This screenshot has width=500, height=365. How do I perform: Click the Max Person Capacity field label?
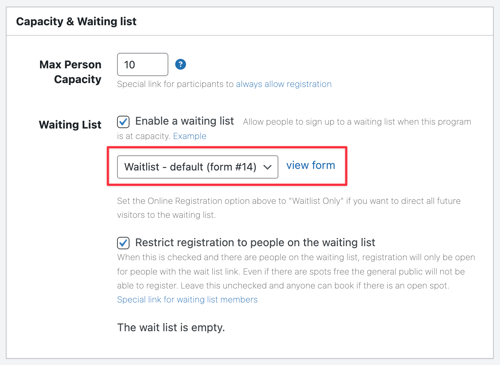coord(70,72)
